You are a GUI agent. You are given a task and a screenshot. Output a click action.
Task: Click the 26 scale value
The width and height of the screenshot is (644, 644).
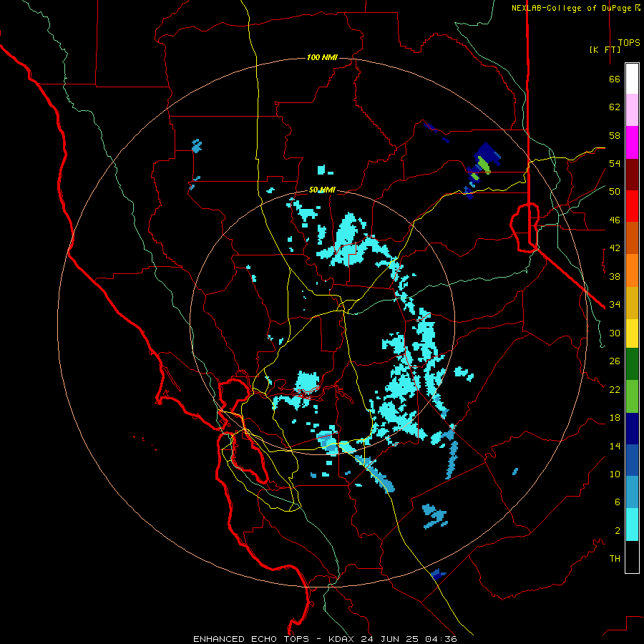pos(615,361)
